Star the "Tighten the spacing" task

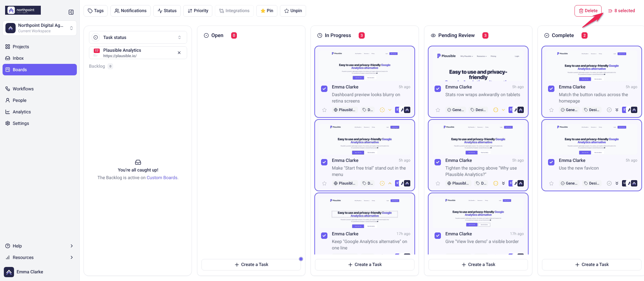pyautogui.click(x=438, y=183)
